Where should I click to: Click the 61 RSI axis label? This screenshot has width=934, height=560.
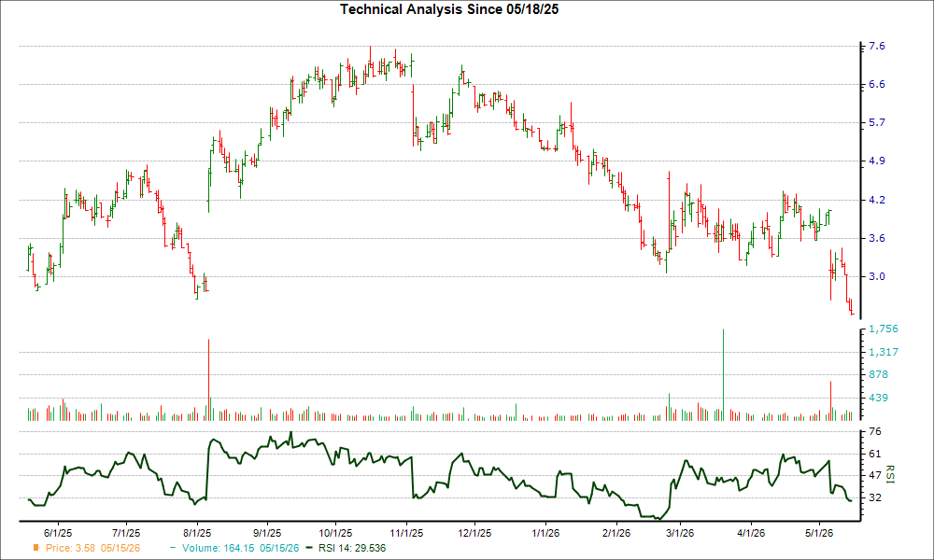[876, 454]
